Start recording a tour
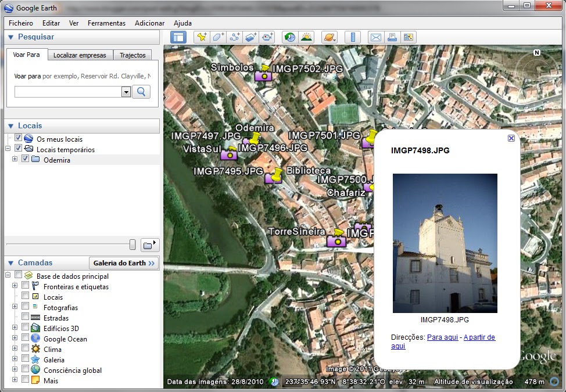This screenshot has width=566, height=392. [267, 37]
